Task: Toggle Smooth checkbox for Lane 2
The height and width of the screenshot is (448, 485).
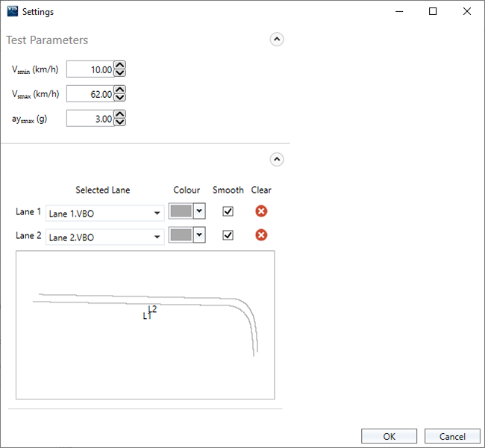Action: [228, 235]
